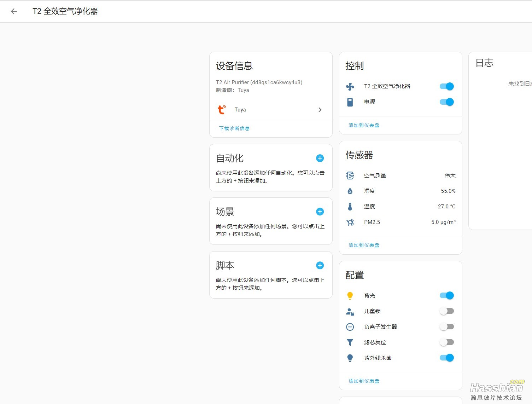
Task: Click the T2 Air Purifier device ID text
Action: click(x=259, y=82)
